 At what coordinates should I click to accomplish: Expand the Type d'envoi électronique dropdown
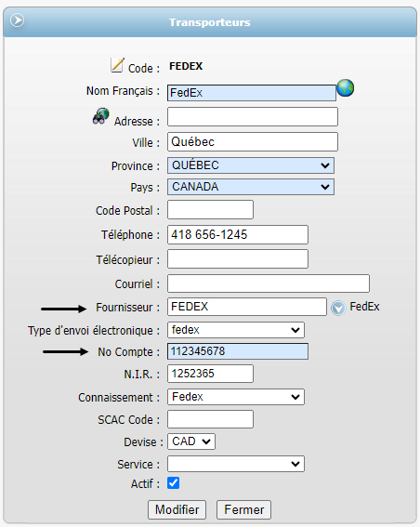click(x=236, y=330)
